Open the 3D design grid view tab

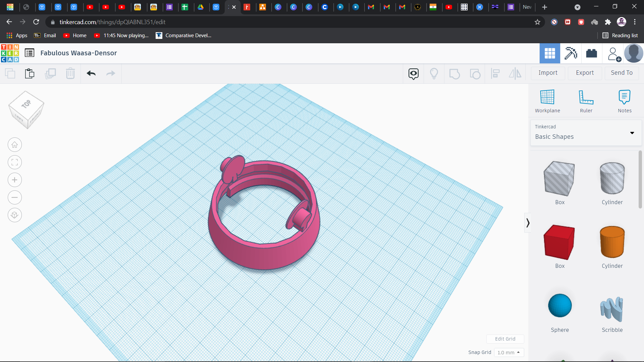click(549, 53)
